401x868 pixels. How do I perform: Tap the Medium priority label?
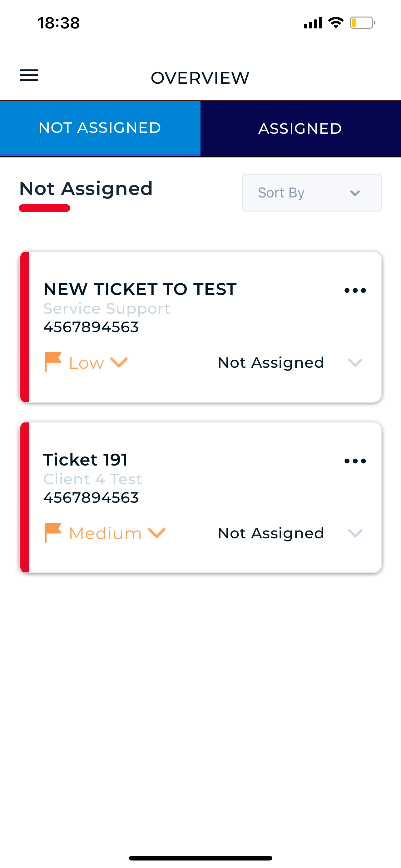(105, 533)
